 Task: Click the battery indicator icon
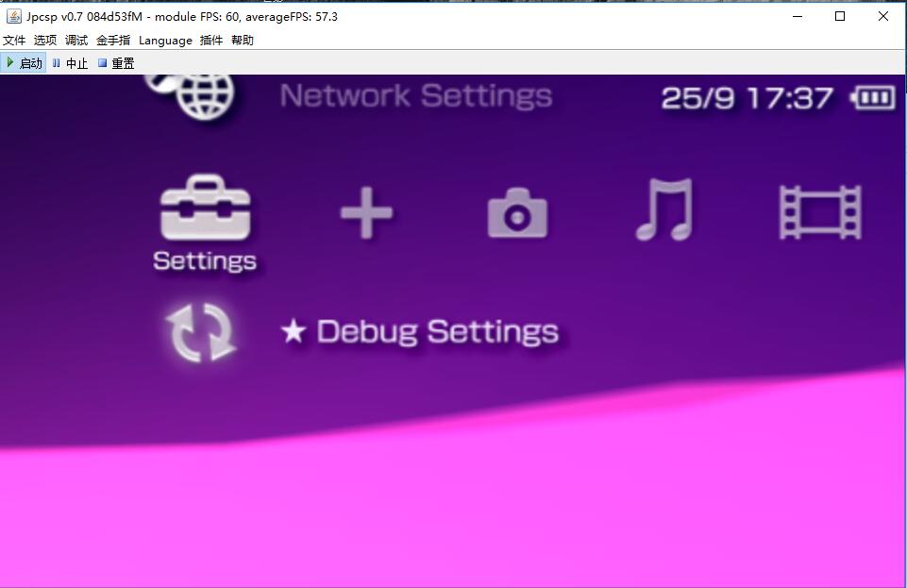[872, 98]
